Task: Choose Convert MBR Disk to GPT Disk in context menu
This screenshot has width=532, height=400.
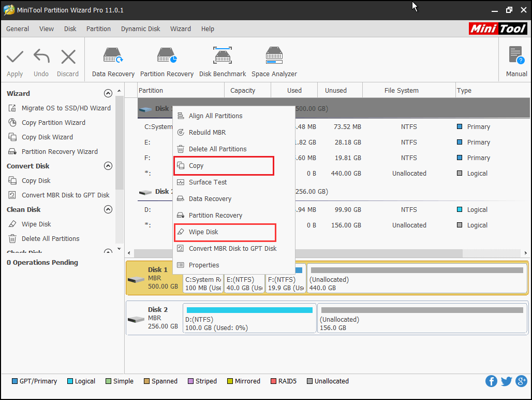Action: point(234,249)
